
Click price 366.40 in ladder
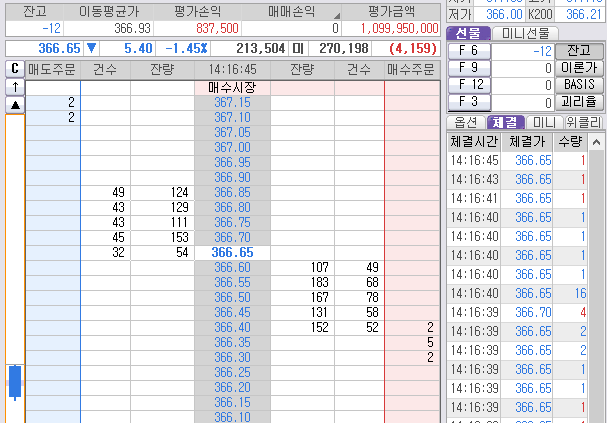[232, 327]
